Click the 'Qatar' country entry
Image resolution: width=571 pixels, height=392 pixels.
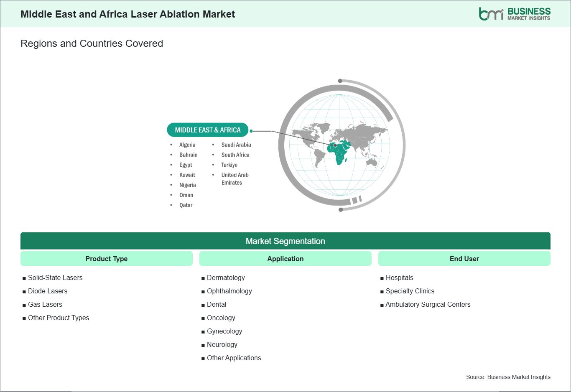[186, 205]
